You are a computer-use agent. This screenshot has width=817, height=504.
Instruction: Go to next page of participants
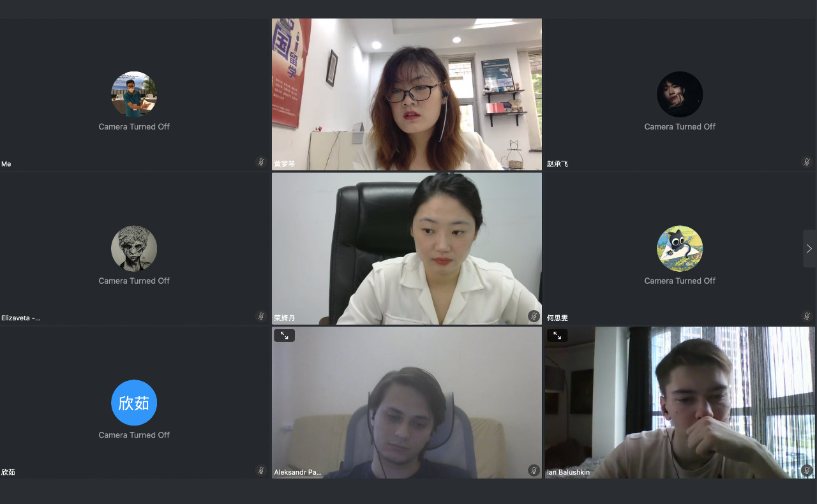tap(809, 248)
